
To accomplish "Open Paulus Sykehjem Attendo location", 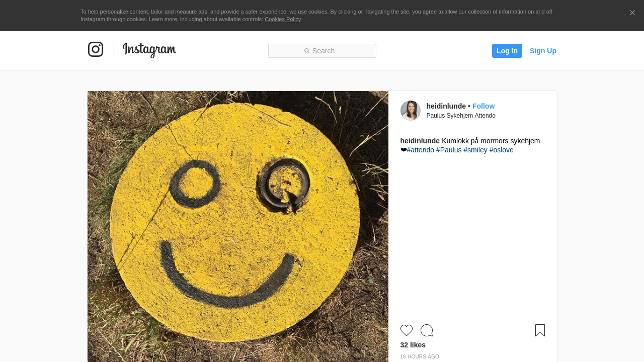I will click(x=461, y=116).
